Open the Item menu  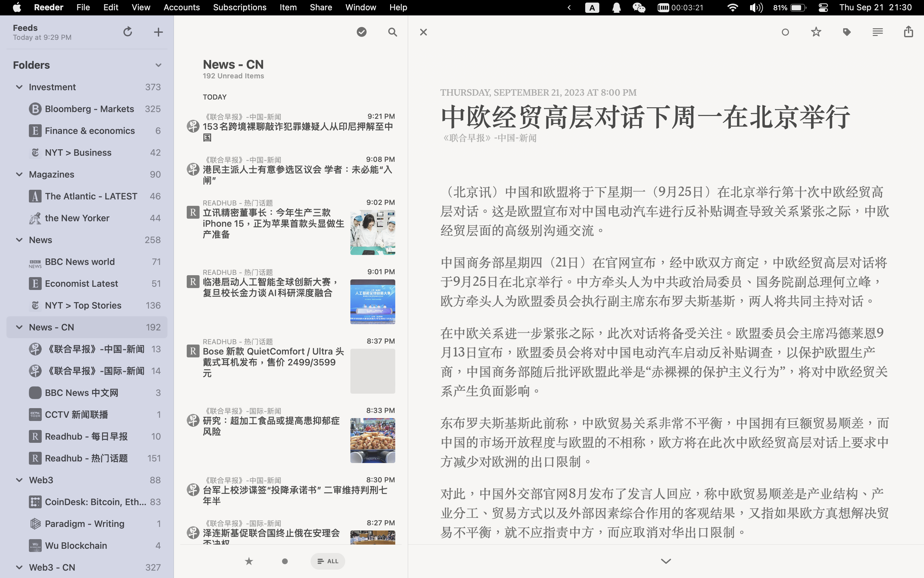click(288, 7)
